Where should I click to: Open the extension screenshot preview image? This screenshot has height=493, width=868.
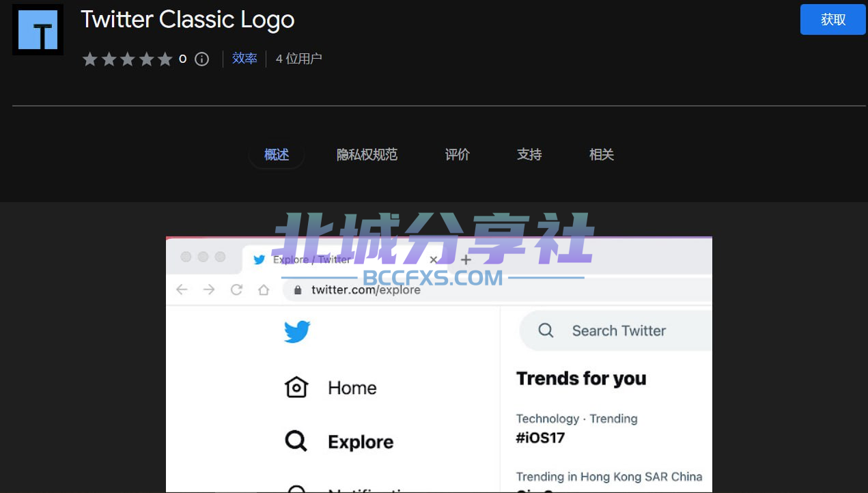(x=439, y=365)
